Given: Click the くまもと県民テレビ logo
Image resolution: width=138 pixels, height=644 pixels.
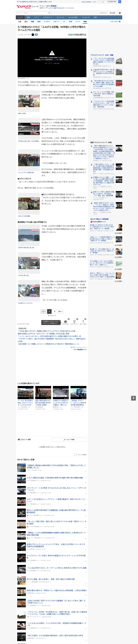Looking at the screenshot, I should [77, 35].
